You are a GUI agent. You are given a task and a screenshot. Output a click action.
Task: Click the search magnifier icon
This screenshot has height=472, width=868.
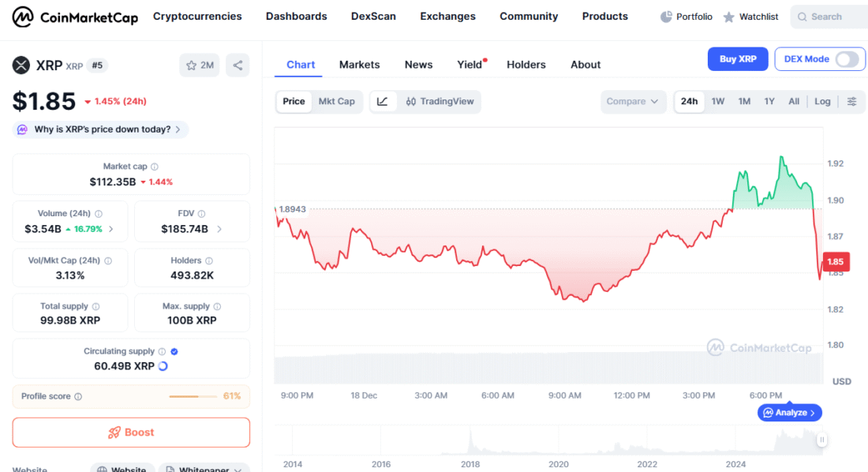point(803,17)
